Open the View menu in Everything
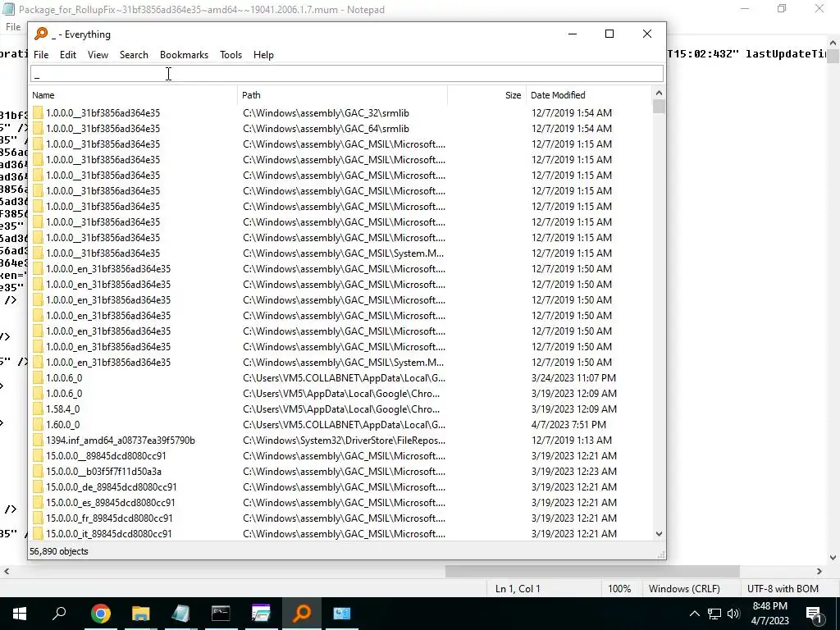This screenshot has height=630, width=840. click(x=98, y=55)
